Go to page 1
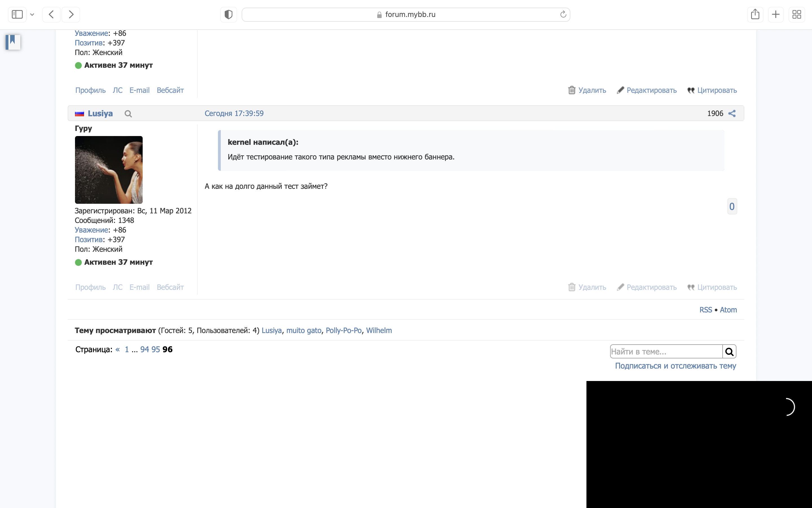The height and width of the screenshot is (508, 812). click(127, 349)
